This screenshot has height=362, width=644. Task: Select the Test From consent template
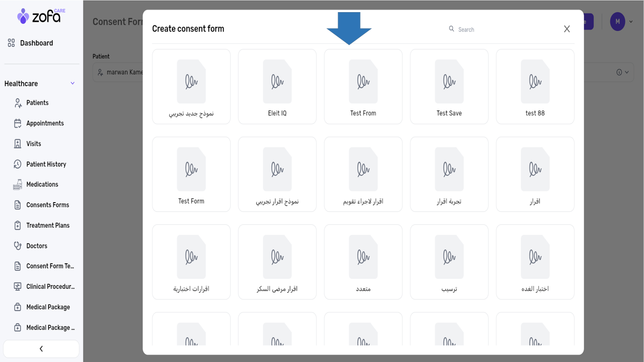click(x=363, y=87)
